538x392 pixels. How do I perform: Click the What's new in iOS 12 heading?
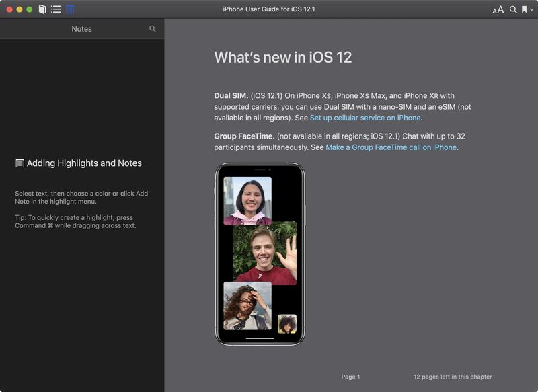[x=283, y=57]
